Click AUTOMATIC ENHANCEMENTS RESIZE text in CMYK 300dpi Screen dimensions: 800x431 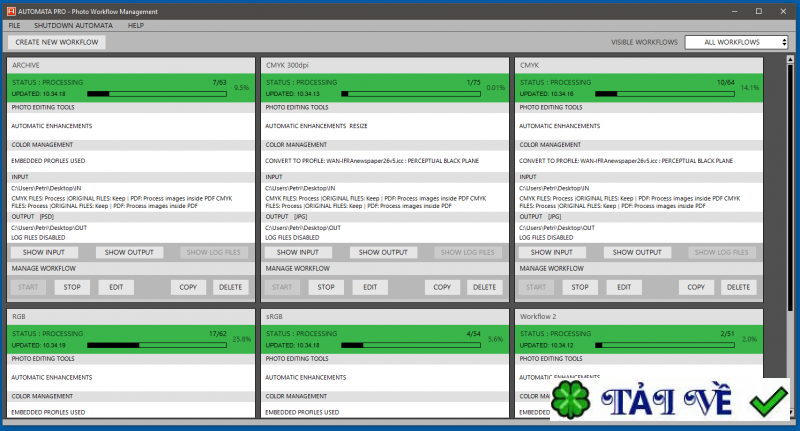pos(316,126)
